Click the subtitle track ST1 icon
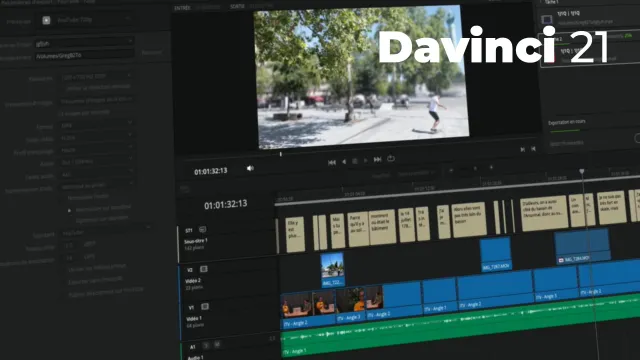Image resolution: width=640 pixels, height=360 pixels. (x=202, y=229)
